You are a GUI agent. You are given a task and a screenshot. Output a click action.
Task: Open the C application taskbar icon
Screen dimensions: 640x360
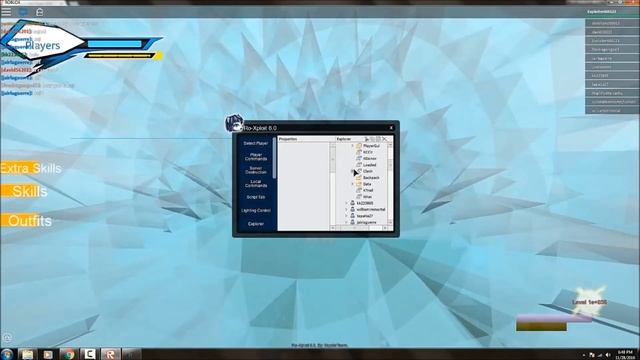pyautogui.click(x=89, y=354)
